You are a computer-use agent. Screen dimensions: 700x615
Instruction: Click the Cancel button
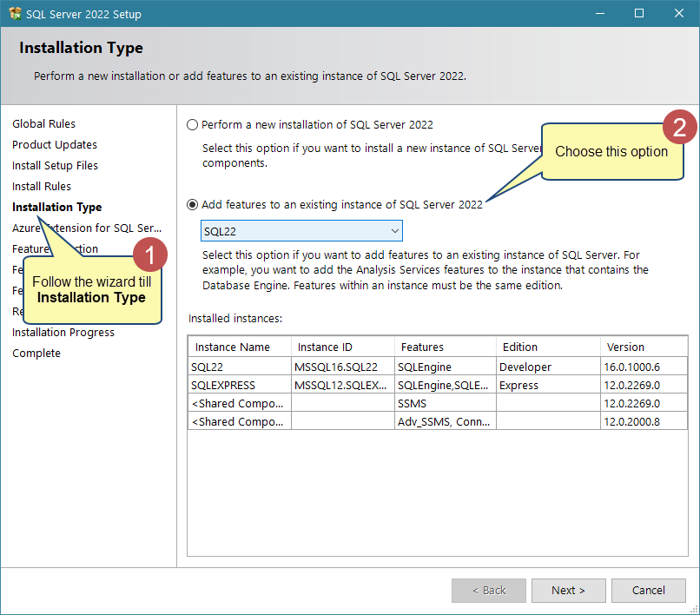click(x=648, y=591)
